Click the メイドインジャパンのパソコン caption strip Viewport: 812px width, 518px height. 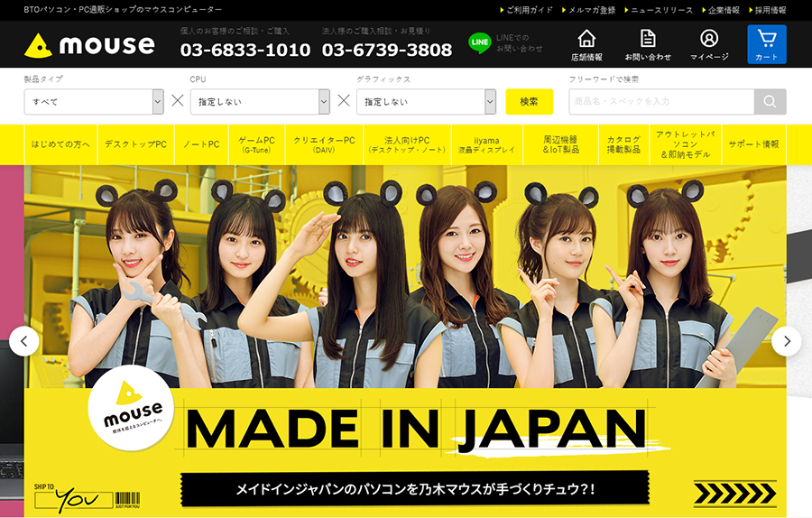click(415, 489)
